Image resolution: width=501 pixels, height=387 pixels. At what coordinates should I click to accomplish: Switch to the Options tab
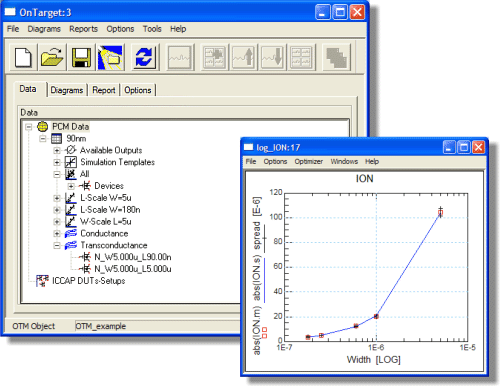click(138, 90)
